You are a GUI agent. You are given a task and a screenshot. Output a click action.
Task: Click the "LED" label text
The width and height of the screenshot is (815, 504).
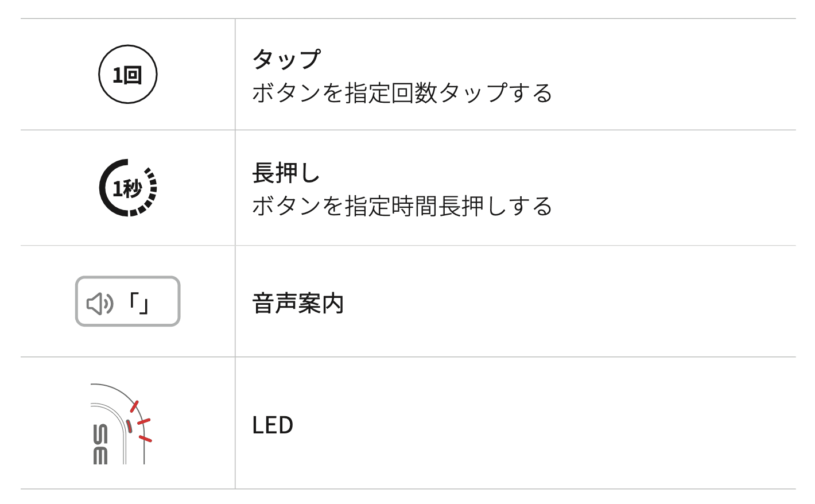(273, 425)
